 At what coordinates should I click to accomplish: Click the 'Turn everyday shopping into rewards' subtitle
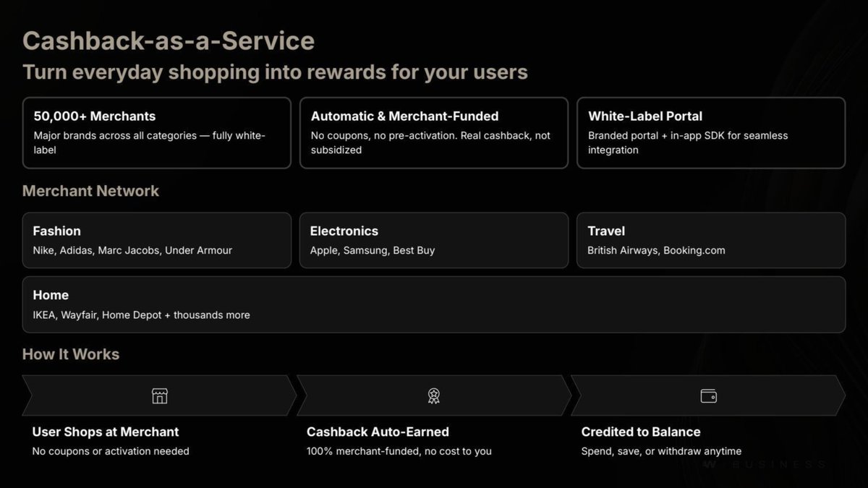point(275,72)
